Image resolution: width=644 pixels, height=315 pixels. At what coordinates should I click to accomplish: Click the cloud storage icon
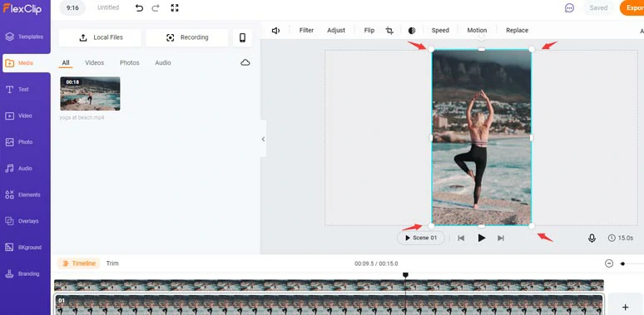tap(245, 62)
